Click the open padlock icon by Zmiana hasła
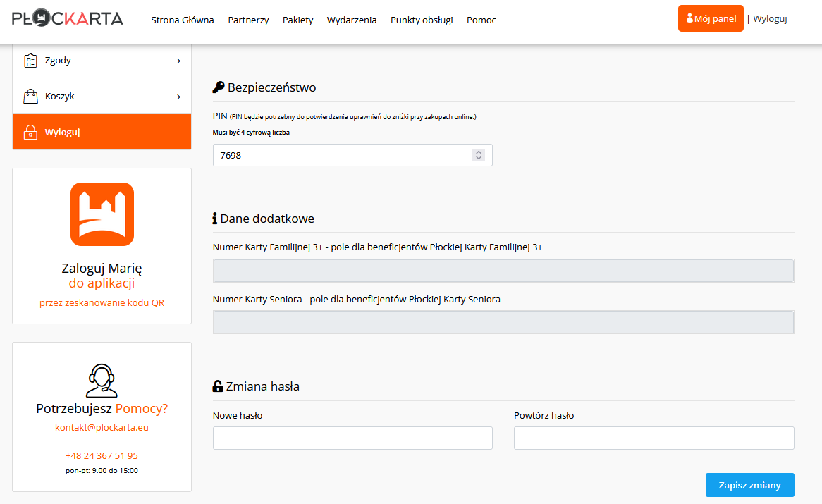Screen dimensions: 822x504 218,386
